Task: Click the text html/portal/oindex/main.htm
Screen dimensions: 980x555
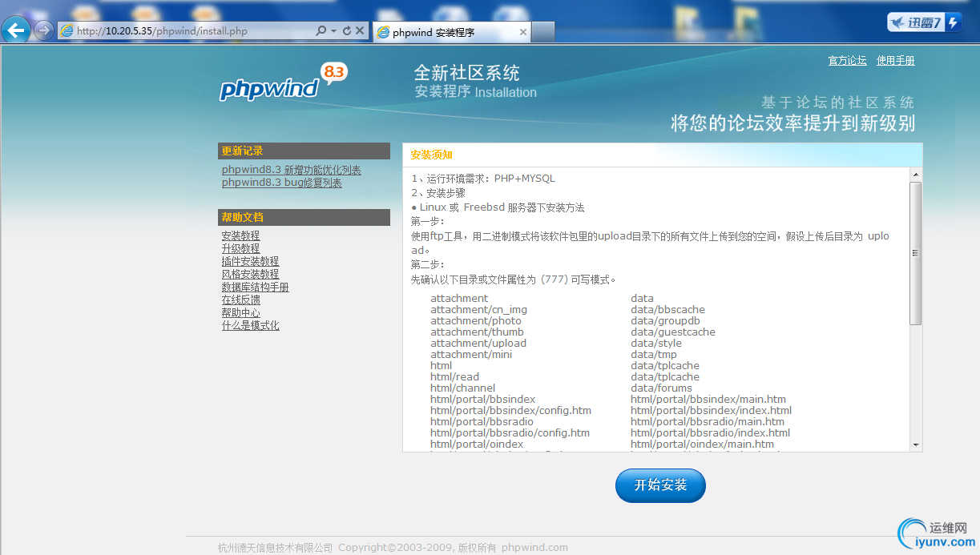Action: 702,444
